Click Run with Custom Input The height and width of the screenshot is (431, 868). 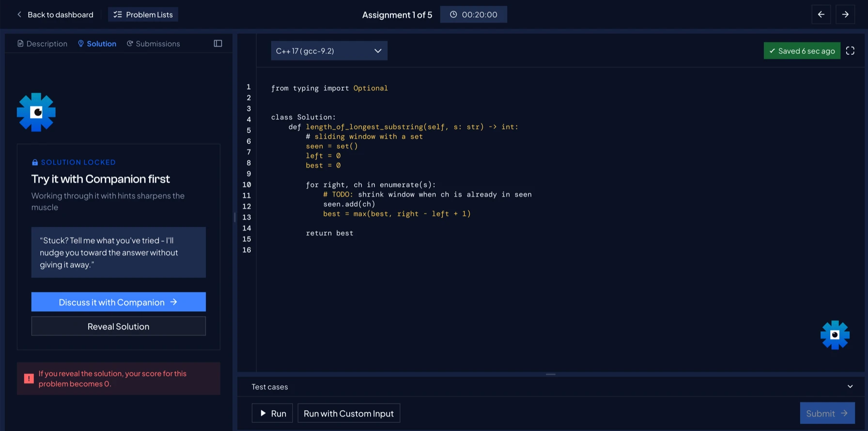click(349, 413)
